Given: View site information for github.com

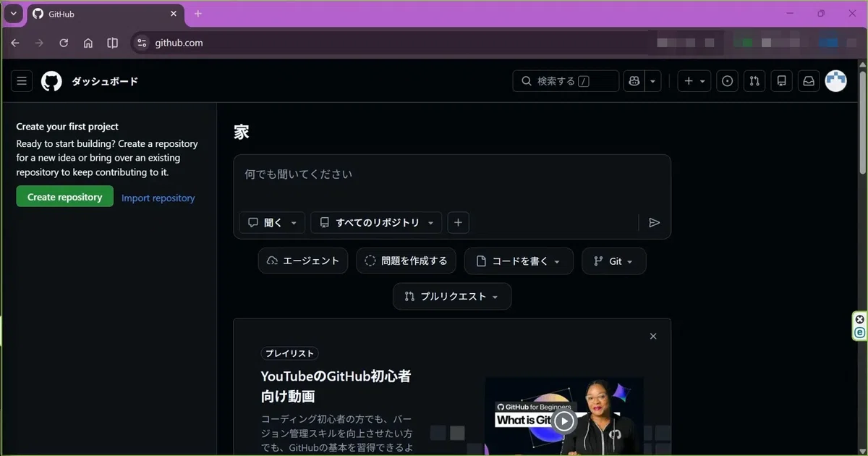Looking at the screenshot, I should tap(141, 43).
